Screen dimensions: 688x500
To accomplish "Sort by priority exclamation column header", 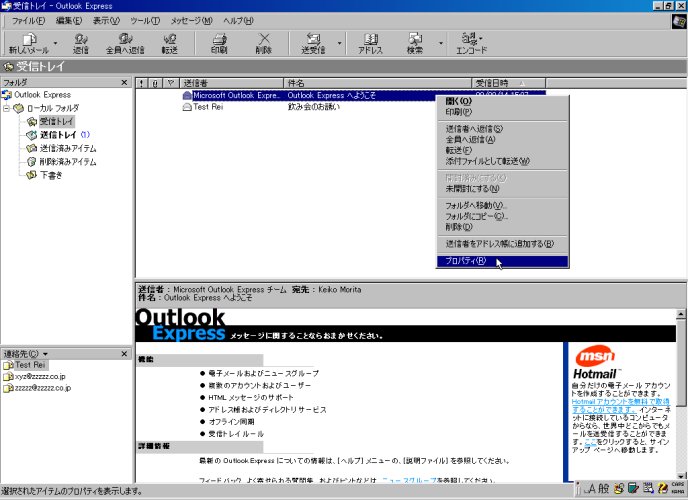I will (141, 83).
